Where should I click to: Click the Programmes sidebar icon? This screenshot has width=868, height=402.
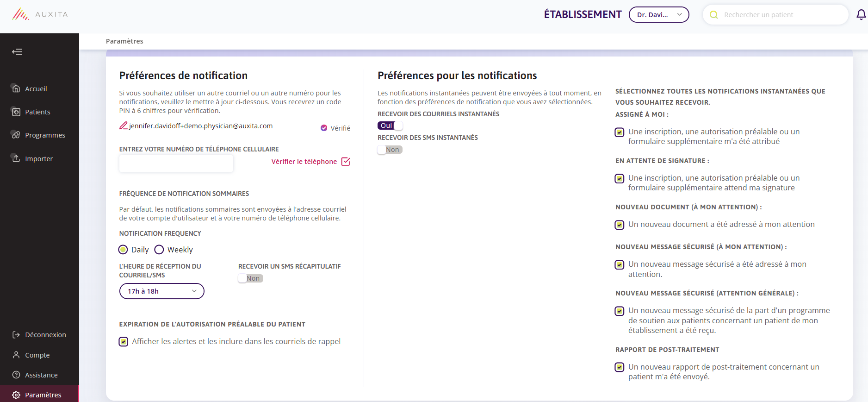[x=16, y=135]
